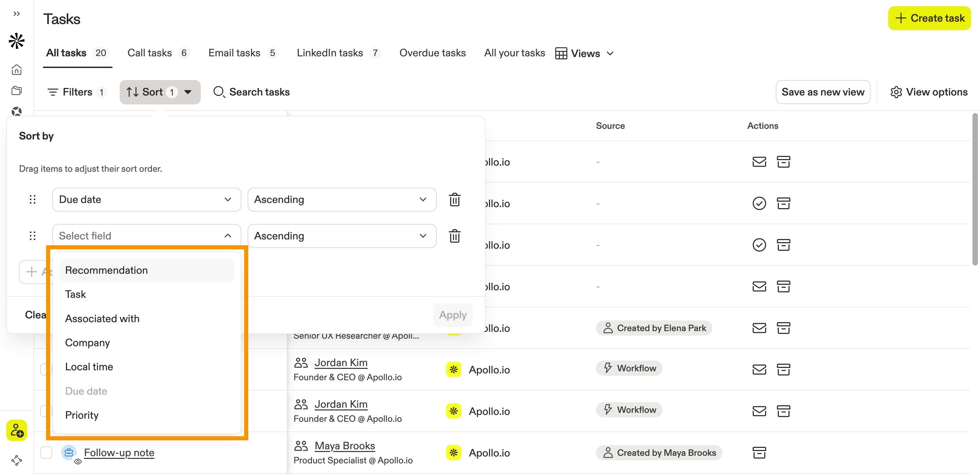Mark the second row's task complete with the check icon
The image size is (980, 474).
(759, 203)
